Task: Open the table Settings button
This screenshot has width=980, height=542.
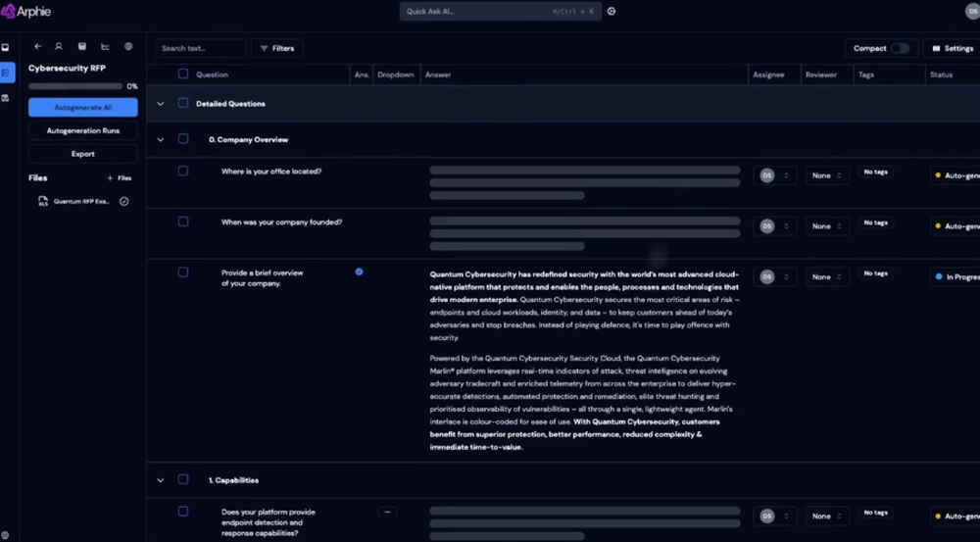Action: (x=953, y=48)
